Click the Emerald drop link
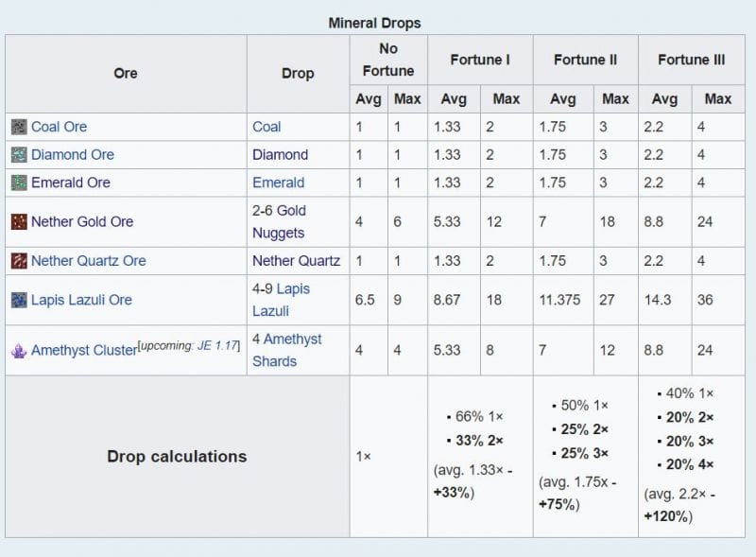 click(278, 183)
